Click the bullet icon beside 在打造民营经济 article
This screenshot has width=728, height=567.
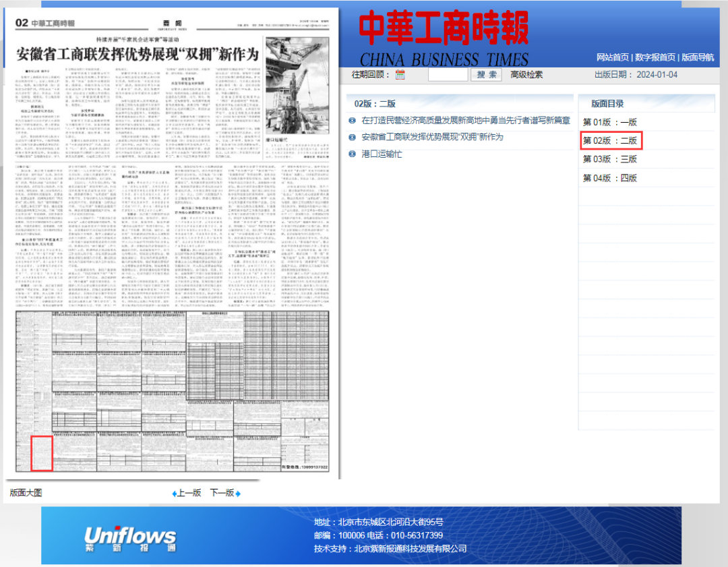[352, 120]
